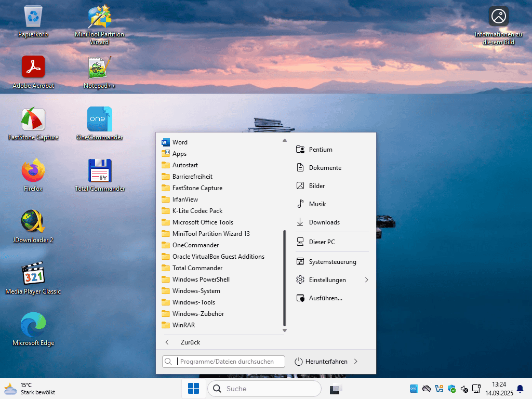Open Einstellungen from the start menu
The height and width of the screenshot is (399, 532).
[327, 280]
